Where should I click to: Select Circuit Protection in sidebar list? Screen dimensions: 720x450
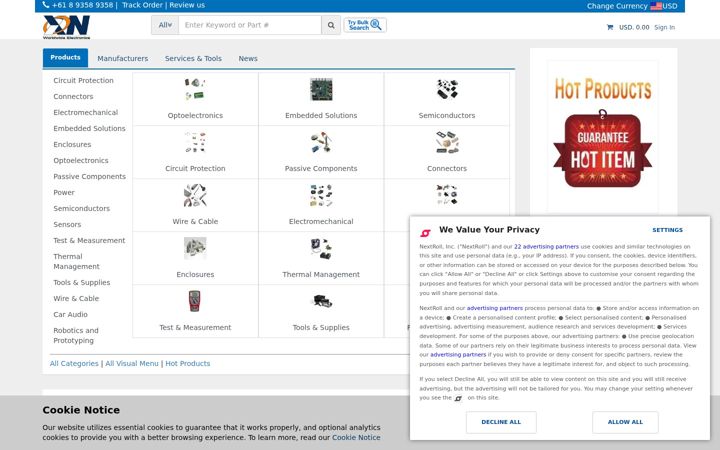83,80
